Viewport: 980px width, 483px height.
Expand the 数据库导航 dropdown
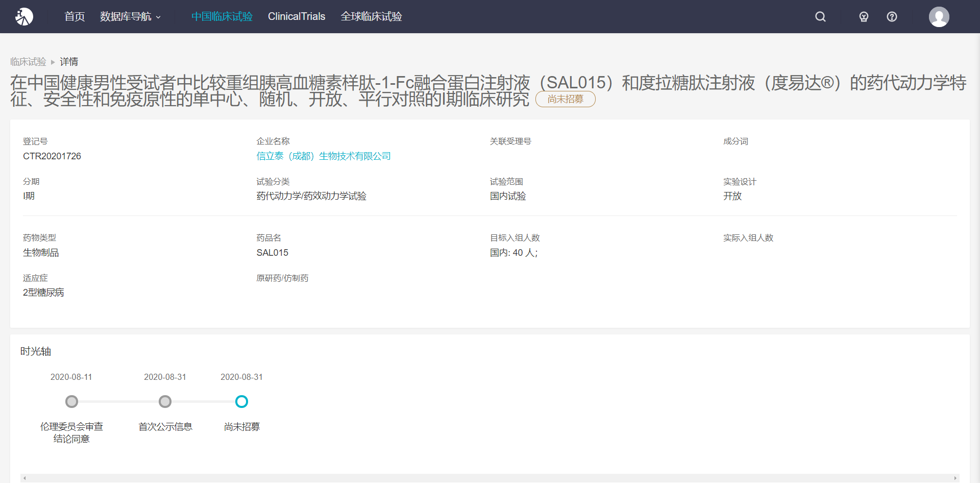pyautogui.click(x=130, y=16)
